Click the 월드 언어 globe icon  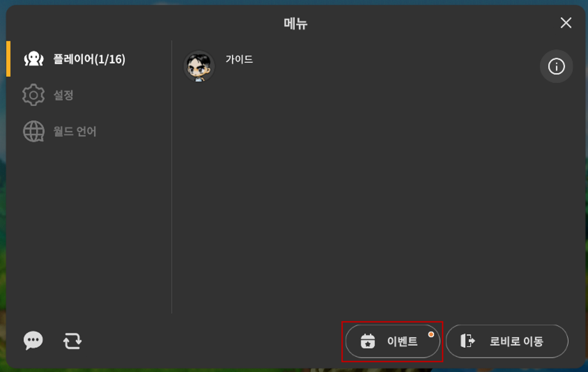(x=34, y=131)
